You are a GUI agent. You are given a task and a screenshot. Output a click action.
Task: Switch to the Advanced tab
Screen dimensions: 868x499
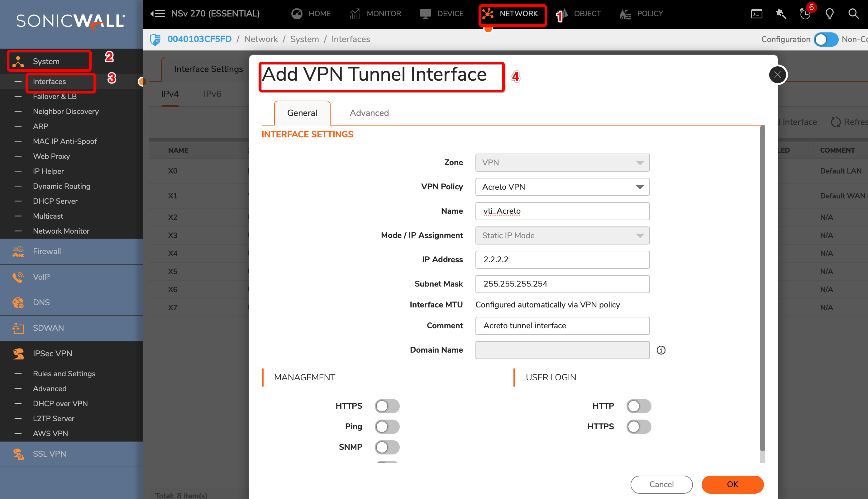tap(369, 113)
